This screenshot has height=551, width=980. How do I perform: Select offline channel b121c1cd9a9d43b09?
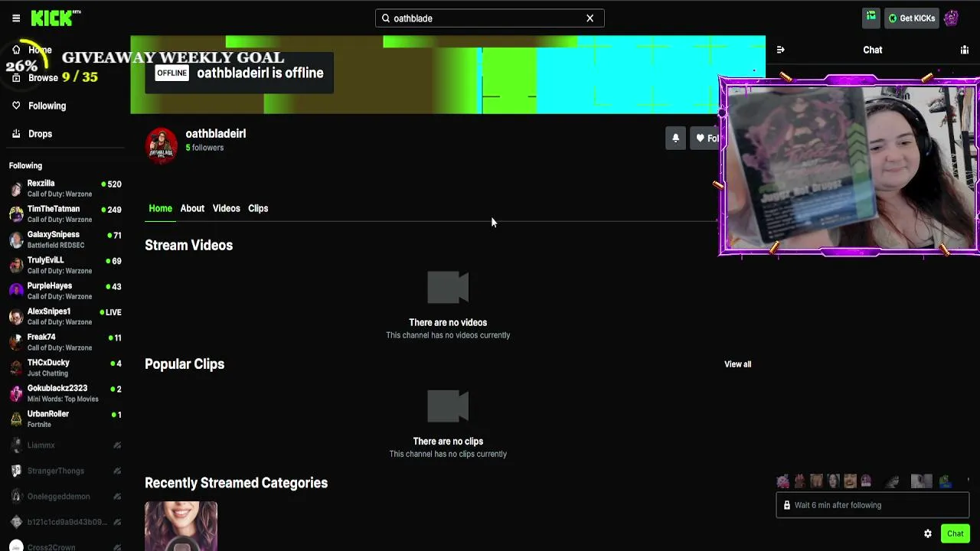(65, 522)
